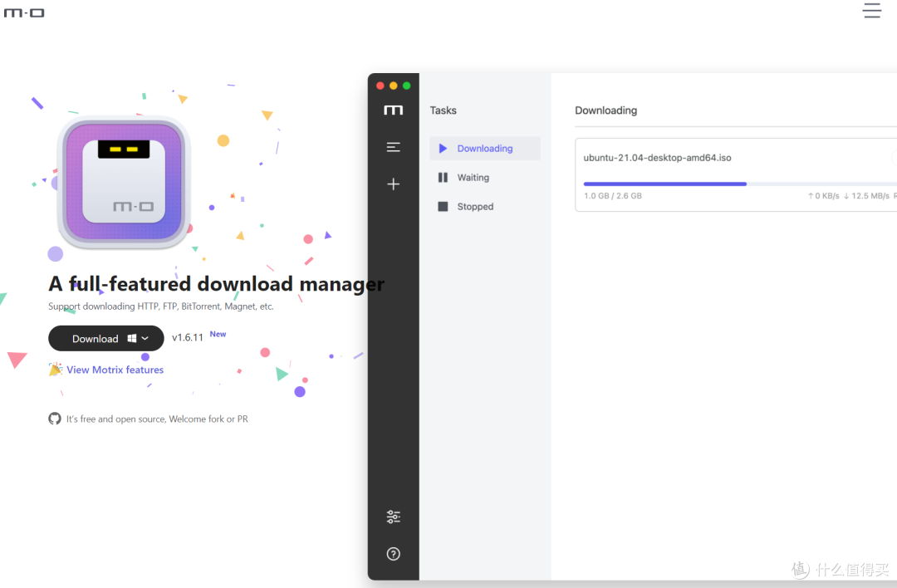
Task: Click the Motrix m-o logo in header
Action: click(24, 12)
